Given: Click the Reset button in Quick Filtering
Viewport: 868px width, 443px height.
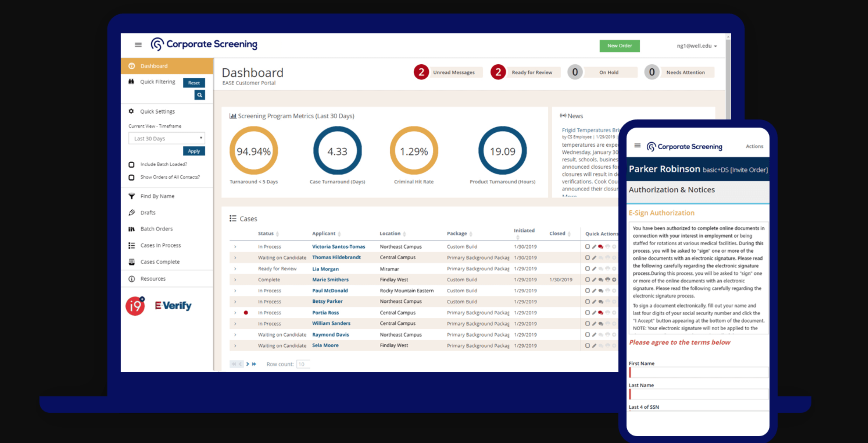Looking at the screenshot, I should pyautogui.click(x=194, y=83).
